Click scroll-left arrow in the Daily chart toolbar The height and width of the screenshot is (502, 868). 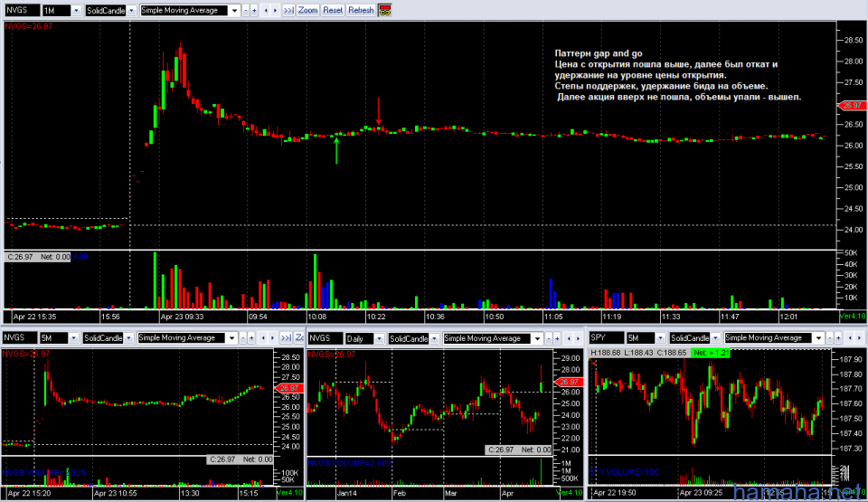pos(569,338)
